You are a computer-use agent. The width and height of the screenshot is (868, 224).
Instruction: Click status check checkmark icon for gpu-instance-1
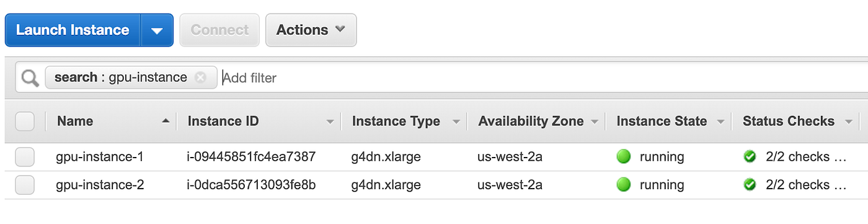750,157
